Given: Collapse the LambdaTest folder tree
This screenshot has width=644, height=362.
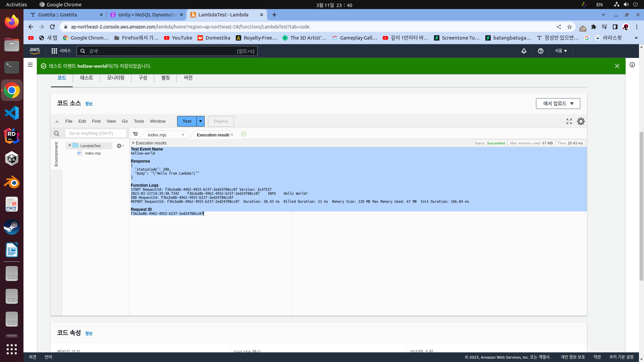Looking at the screenshot, I should (x=70, y=145).
